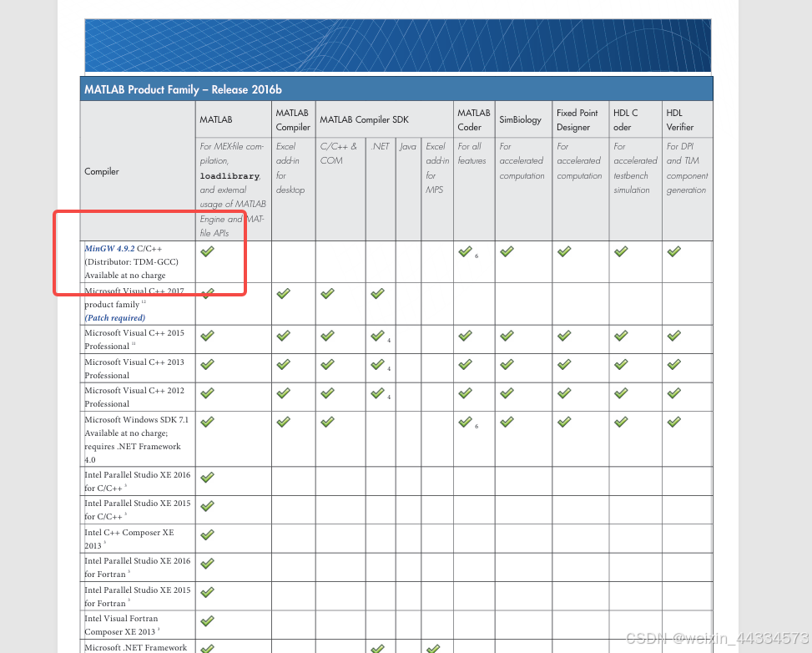
Task: Click Intel Parallel Studio XE 2015 Fortran checkmark
Action: pyautogui.click(x=207, y=592)
